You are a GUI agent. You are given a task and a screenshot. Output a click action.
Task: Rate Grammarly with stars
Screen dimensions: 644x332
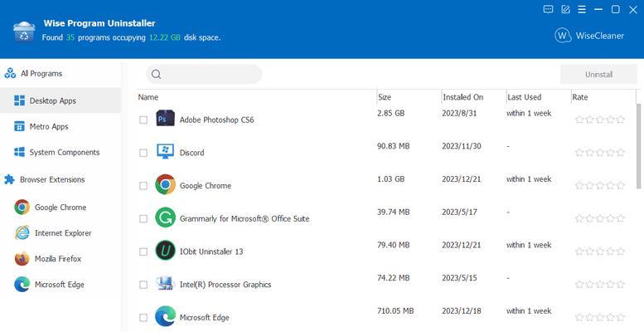[x=599, y=218]
